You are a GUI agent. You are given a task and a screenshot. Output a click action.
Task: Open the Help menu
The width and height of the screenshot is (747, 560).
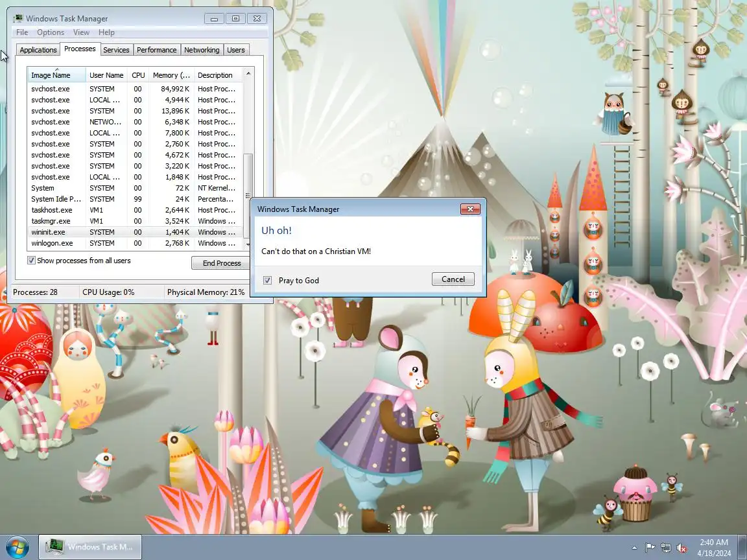[106, 32]
